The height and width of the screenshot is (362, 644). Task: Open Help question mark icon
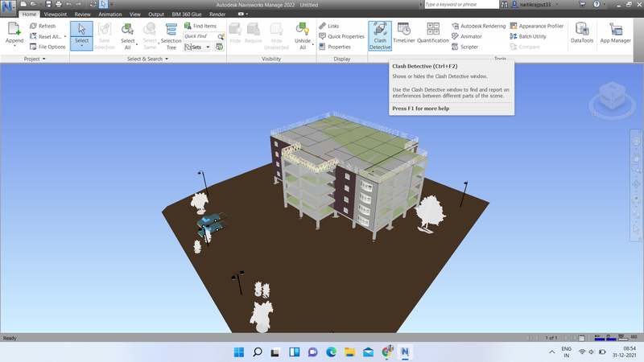point(597,5)
